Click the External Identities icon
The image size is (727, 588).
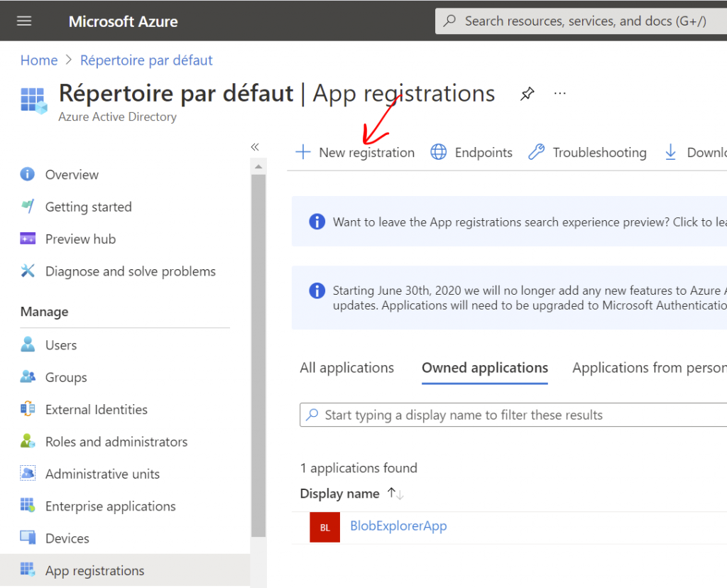tap(28, 408)
